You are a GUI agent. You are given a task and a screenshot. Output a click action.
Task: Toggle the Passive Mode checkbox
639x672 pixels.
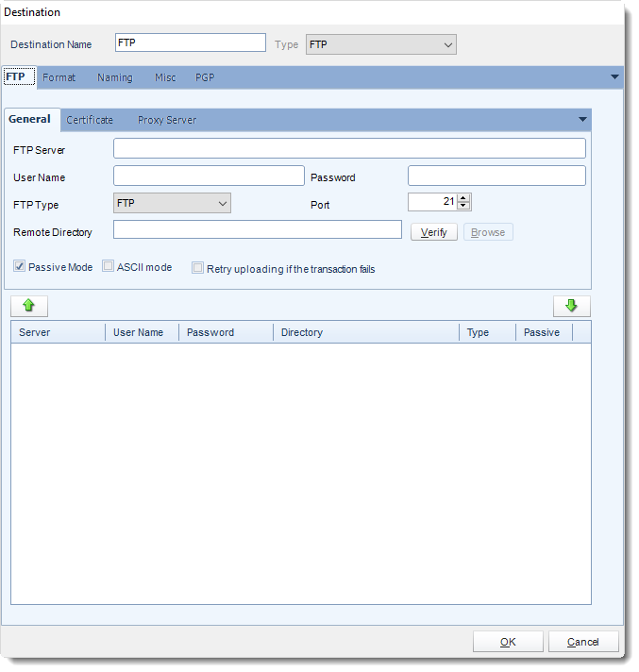[x=19, y=266]
